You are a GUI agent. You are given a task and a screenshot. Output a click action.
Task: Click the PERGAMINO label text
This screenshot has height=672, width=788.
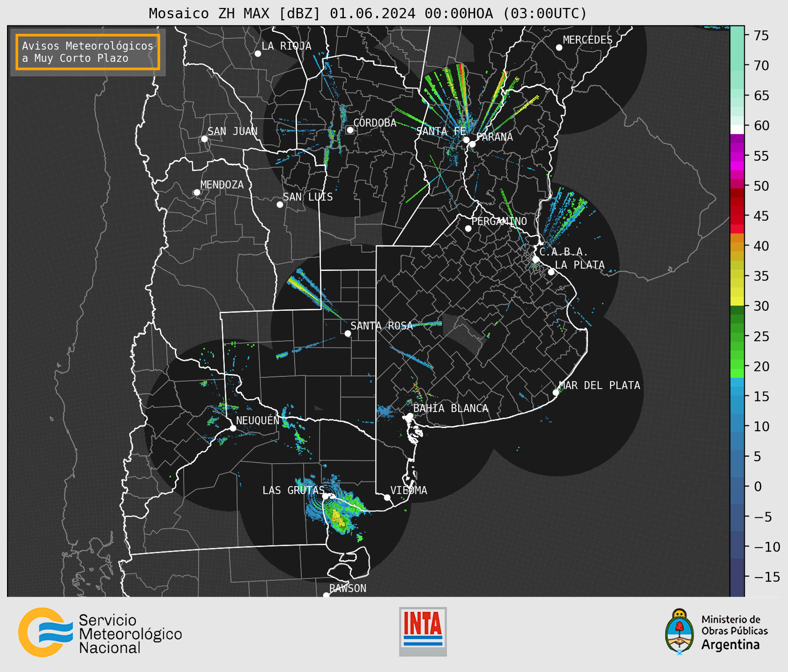(x=499, y=222)
